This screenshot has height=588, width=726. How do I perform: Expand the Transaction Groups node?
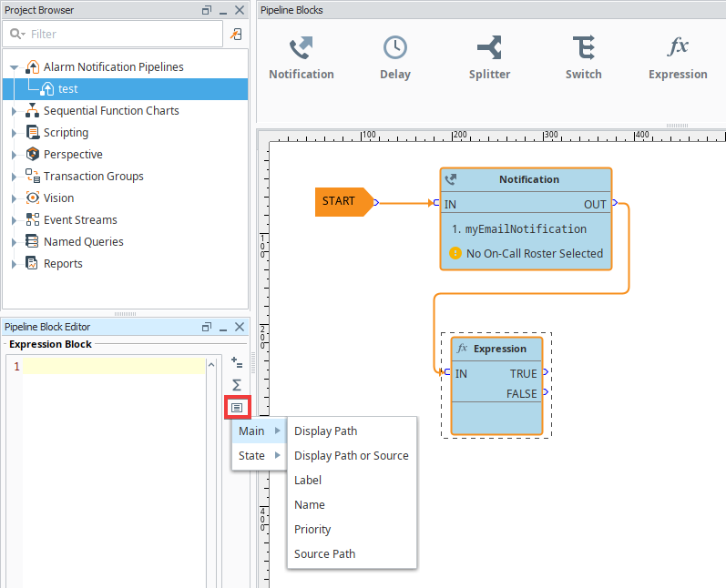click(14, 177)
